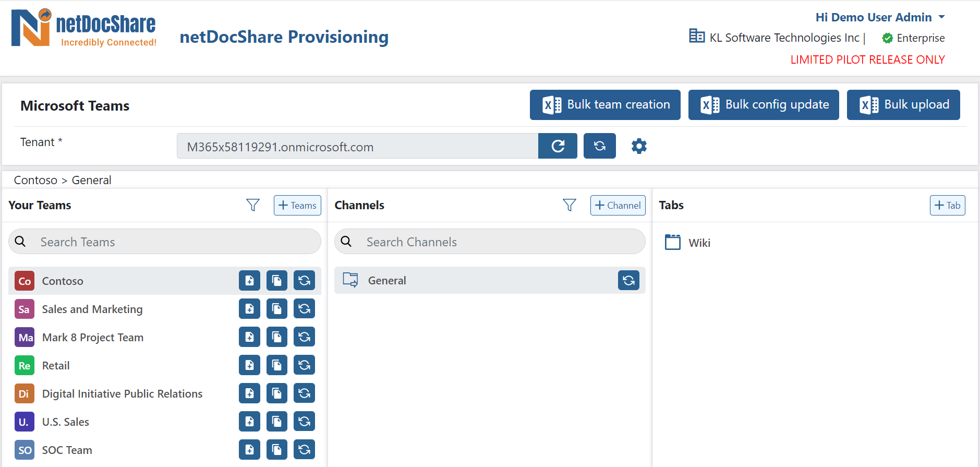Select the General channel

[x=490, y=280]
